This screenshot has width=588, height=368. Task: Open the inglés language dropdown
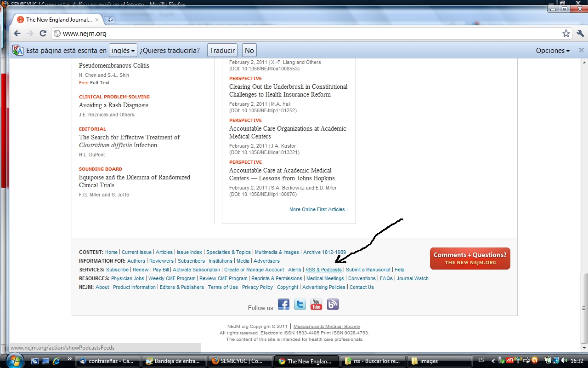[x=123, y=50]
